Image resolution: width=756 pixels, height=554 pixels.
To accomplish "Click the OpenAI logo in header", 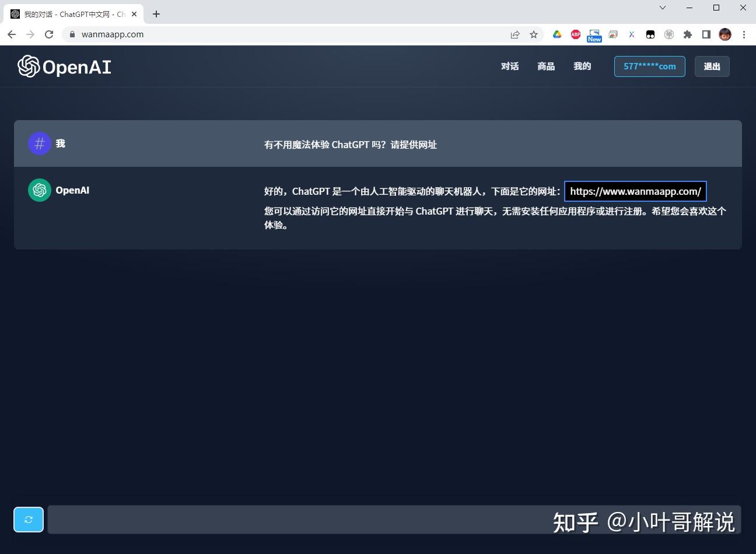I will 64,66.
